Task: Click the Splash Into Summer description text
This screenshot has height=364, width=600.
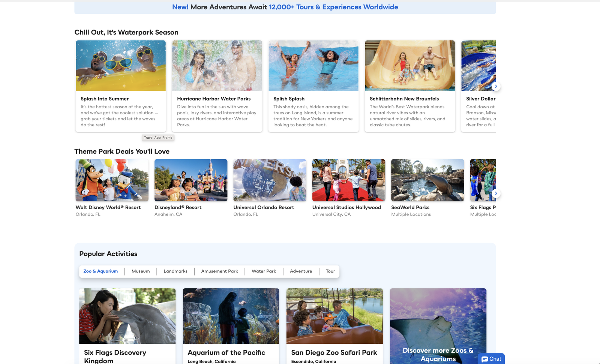Action: (x=119, y=116)
